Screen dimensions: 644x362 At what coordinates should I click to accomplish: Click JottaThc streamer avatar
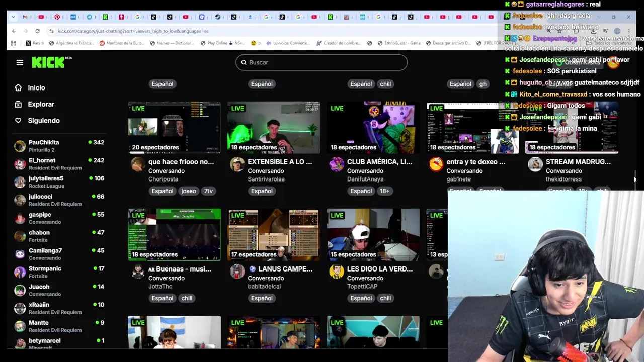click(138, 271)
